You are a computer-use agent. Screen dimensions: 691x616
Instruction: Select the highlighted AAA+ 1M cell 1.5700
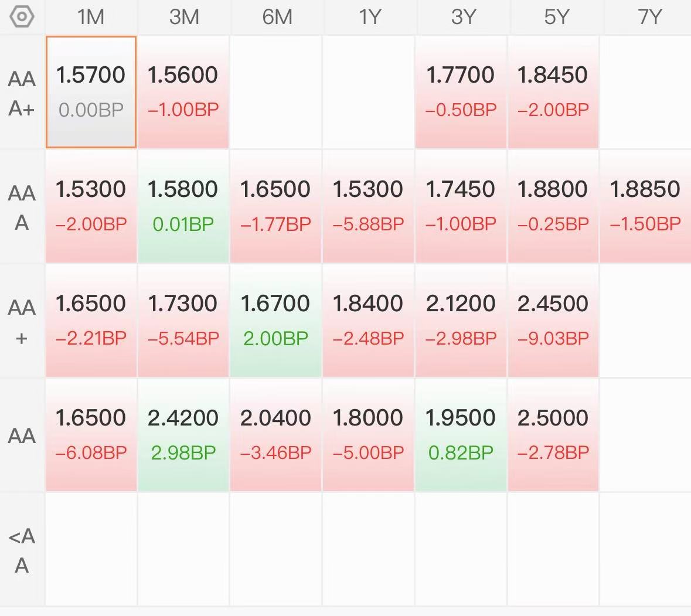(x=91, y=92)
